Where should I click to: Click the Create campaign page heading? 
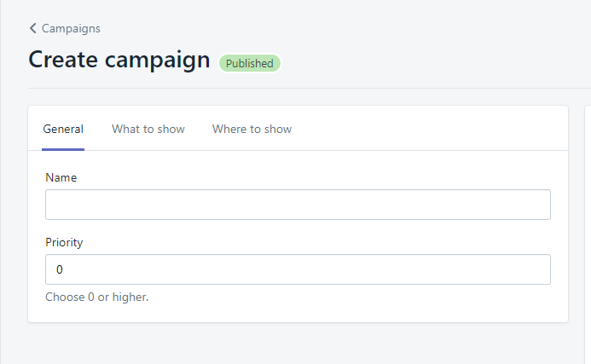[x=119, y=60]
